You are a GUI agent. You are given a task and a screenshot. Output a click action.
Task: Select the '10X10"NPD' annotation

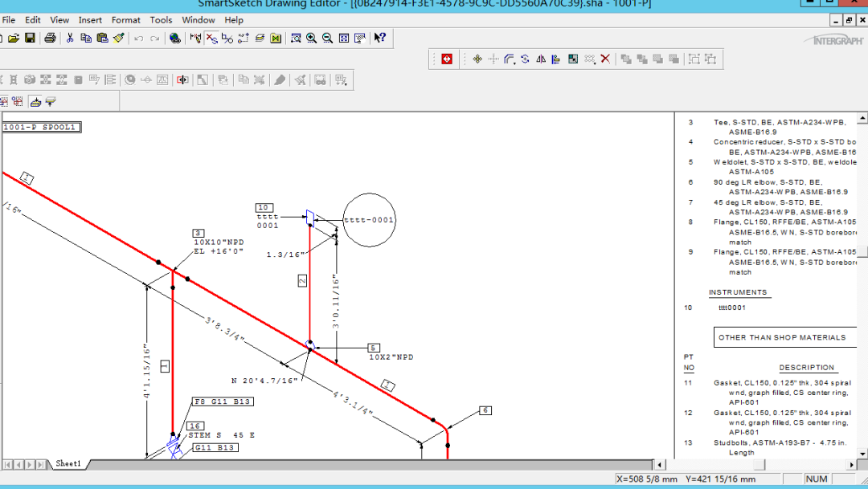(219, 242)
